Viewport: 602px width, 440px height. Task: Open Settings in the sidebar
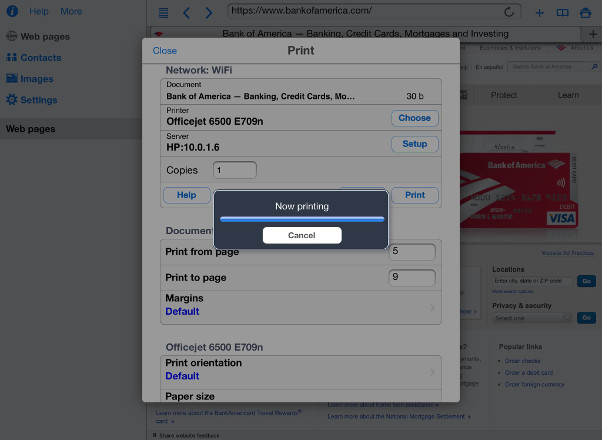click(x=32, y=100)
